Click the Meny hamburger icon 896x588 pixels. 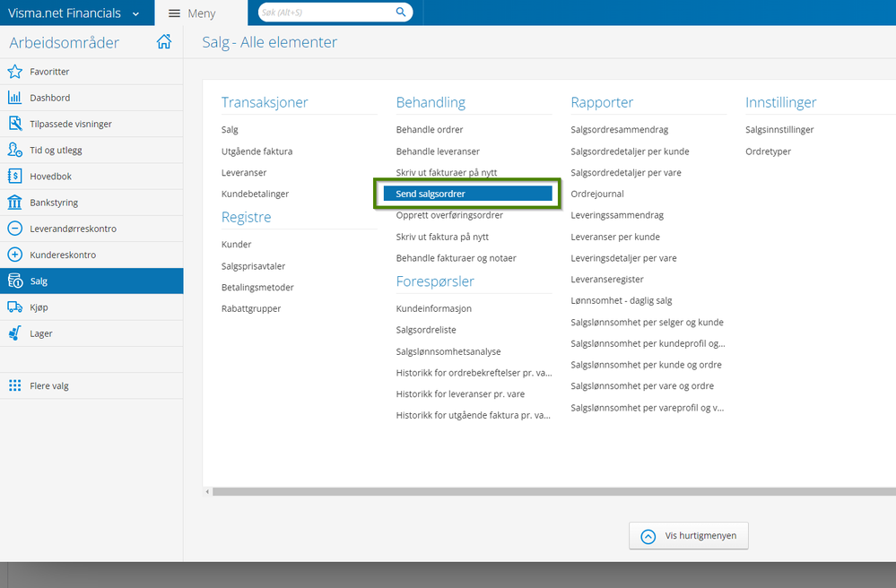pos(174,13)
